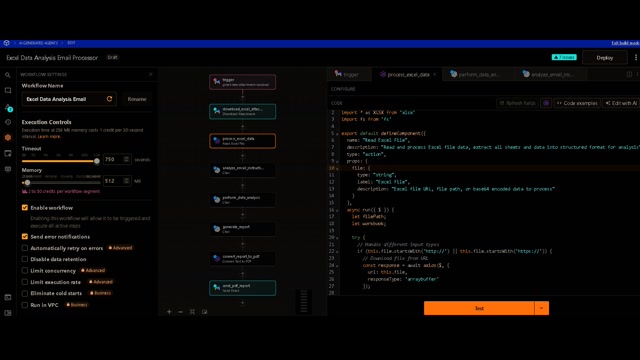
Task: Collapse the file fold at line 10
Action: [337, 168]
